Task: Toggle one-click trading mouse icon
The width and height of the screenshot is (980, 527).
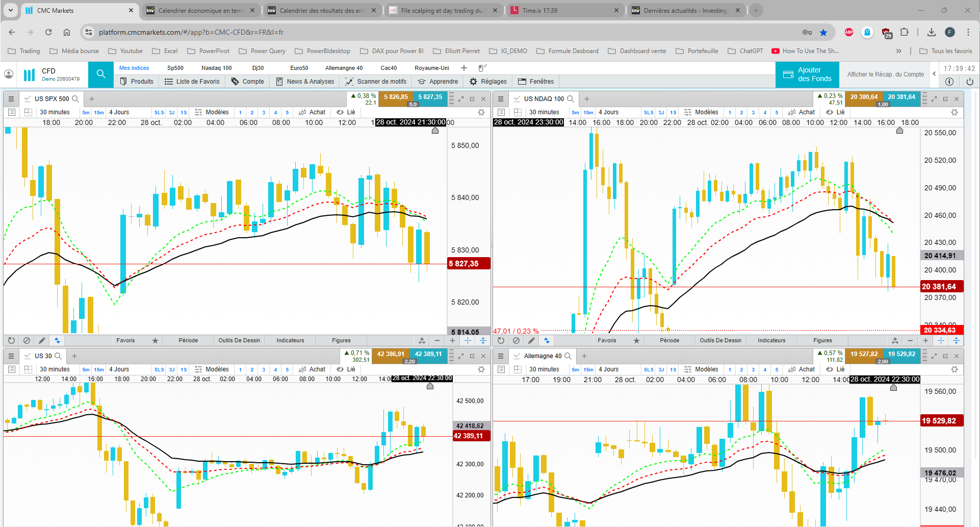Action: tap(482, 68)
